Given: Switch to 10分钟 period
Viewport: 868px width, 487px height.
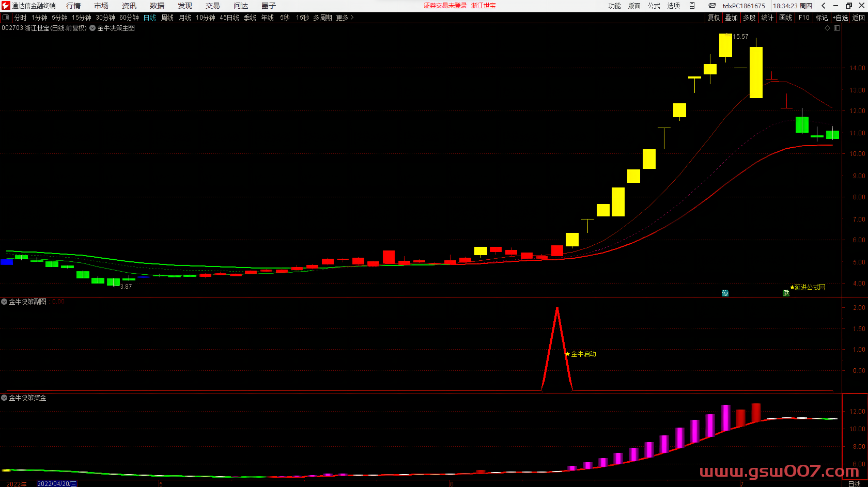Looking at the screenshot, I should tap(206, 18).
